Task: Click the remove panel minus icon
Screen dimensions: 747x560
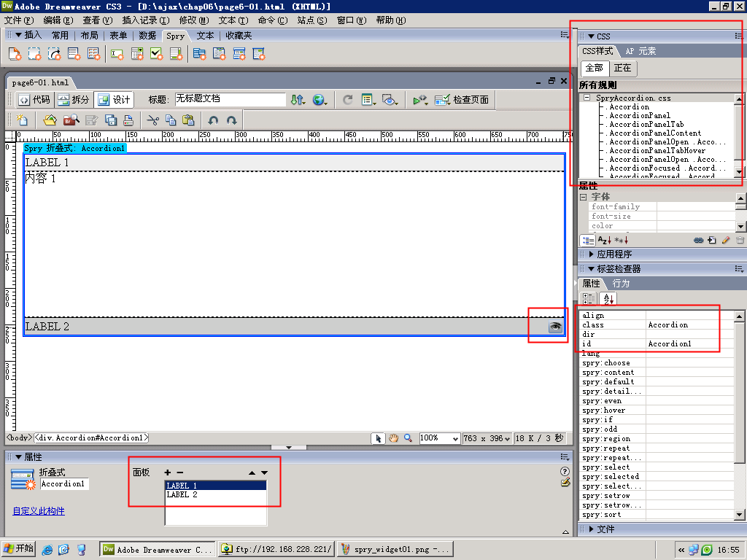Action: [180, 472]
